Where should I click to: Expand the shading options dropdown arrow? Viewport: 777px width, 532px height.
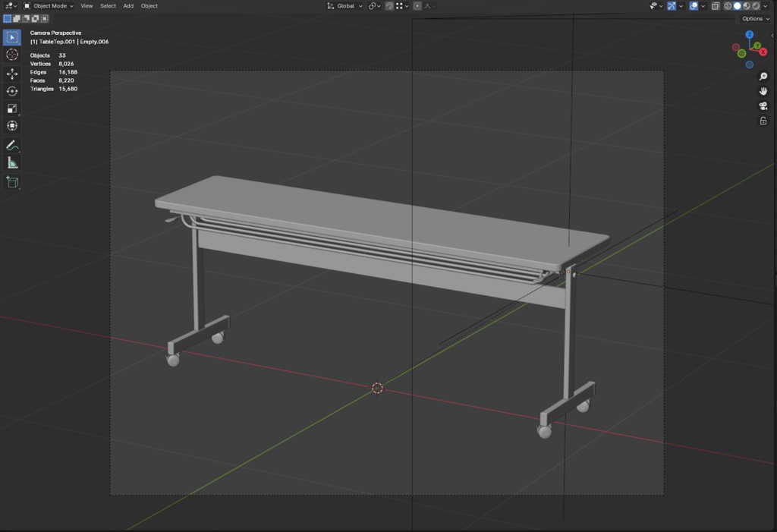(x=765, y=6)
